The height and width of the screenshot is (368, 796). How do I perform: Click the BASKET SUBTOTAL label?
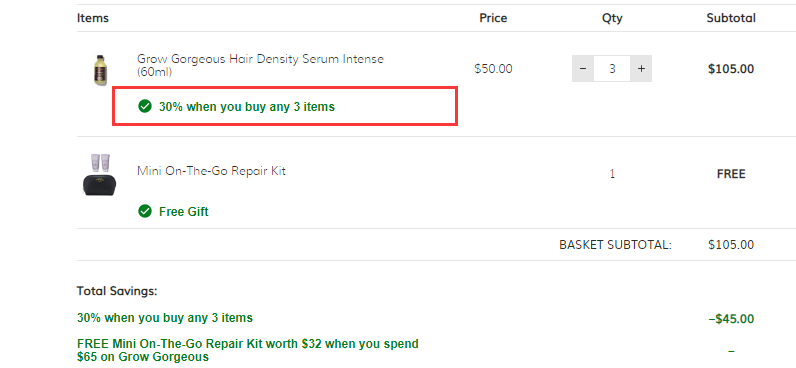615,245
